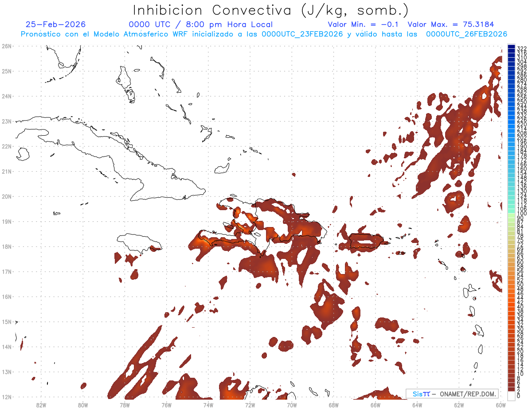
Task: Click the latitude label "19N"
Action: (x=6, y=221)
